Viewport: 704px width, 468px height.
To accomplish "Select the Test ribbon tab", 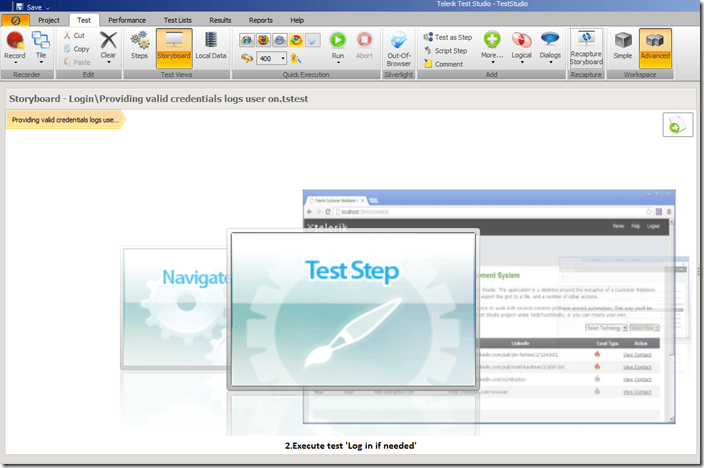I will tap(84, 20).
